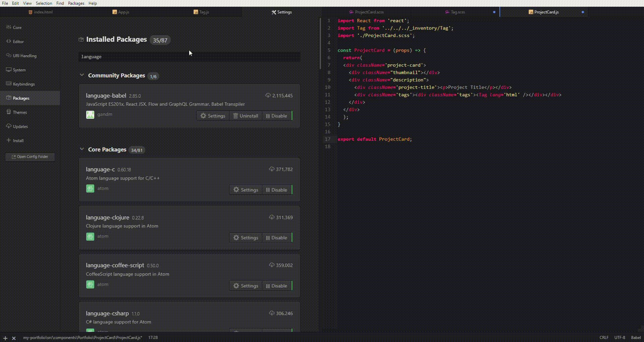
Task: Click line number 10 in gutter
Action: tap(328, 87)
